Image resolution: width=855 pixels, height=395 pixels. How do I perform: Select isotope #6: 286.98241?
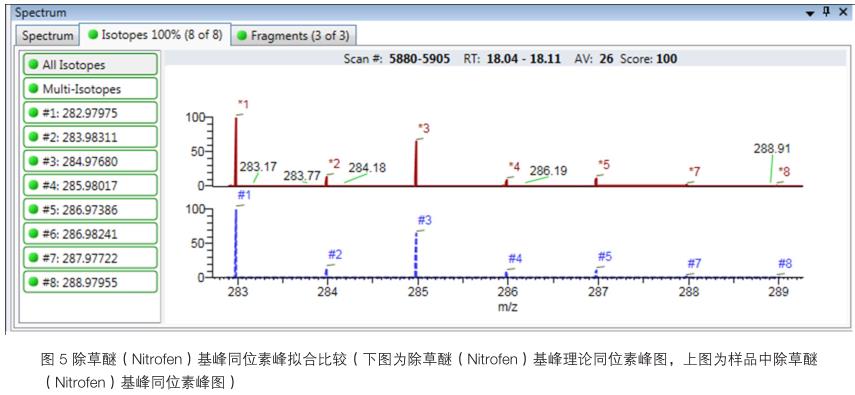click(x=91, y=234)
